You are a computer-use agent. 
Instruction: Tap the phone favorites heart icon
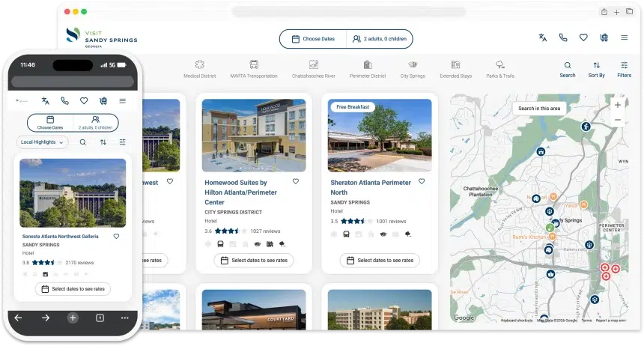[x=84, y=100]
